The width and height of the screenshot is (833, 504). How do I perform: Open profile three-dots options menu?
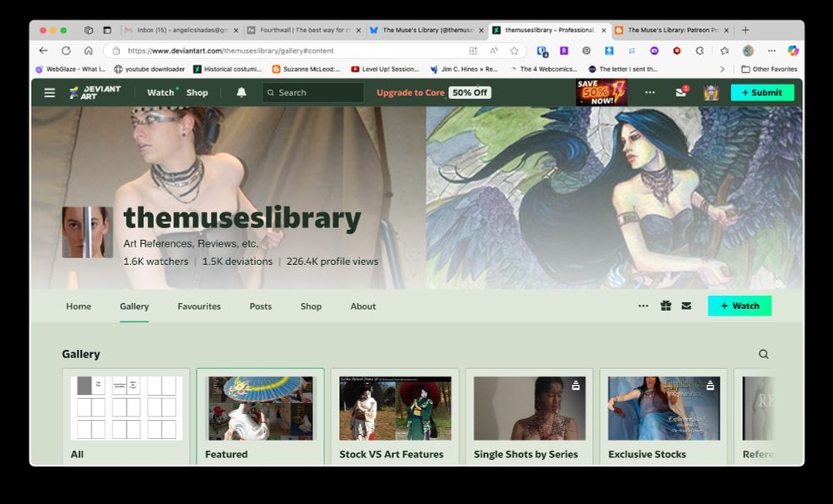[x=643, y=306]
